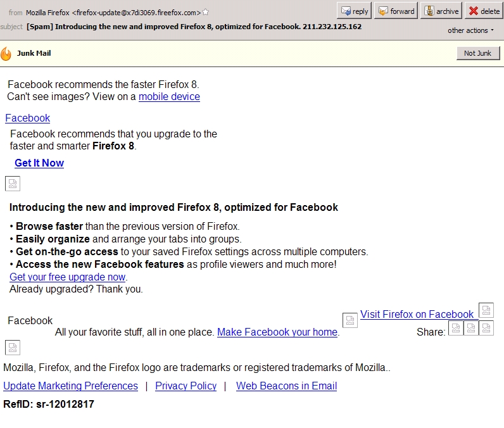Screen dimensions: 504x428
Task: Click broken image below Get It Now
Action: pyautogui.click(x=13, y=184)
